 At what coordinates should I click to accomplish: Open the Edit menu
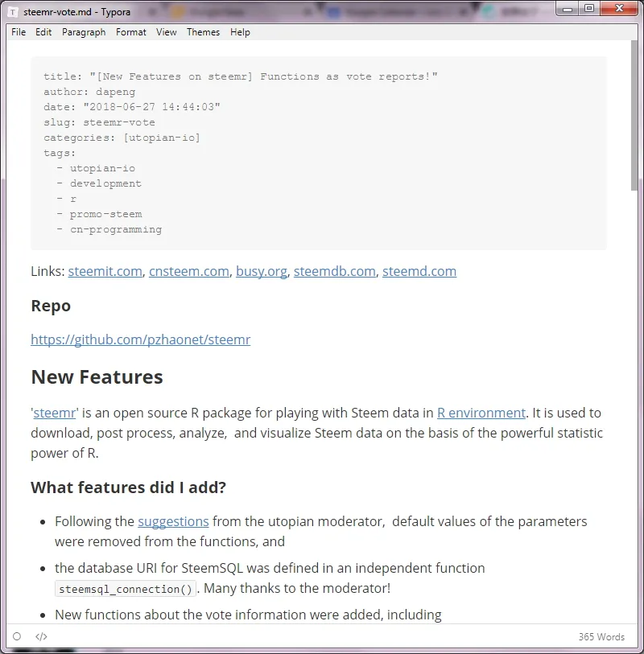(43, 32)
